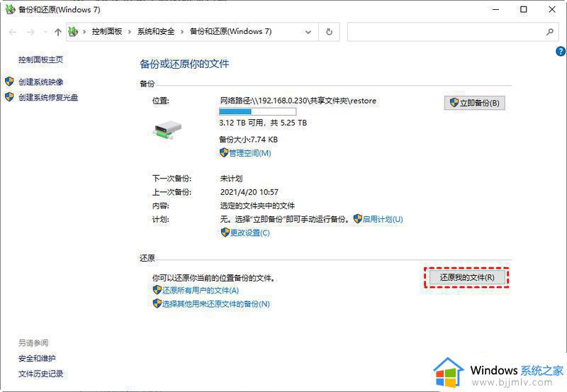Image resolution: width=567 pixels, height=392 pixels.
Task: Open 更改设置(C) link
Action: (250, 233)
